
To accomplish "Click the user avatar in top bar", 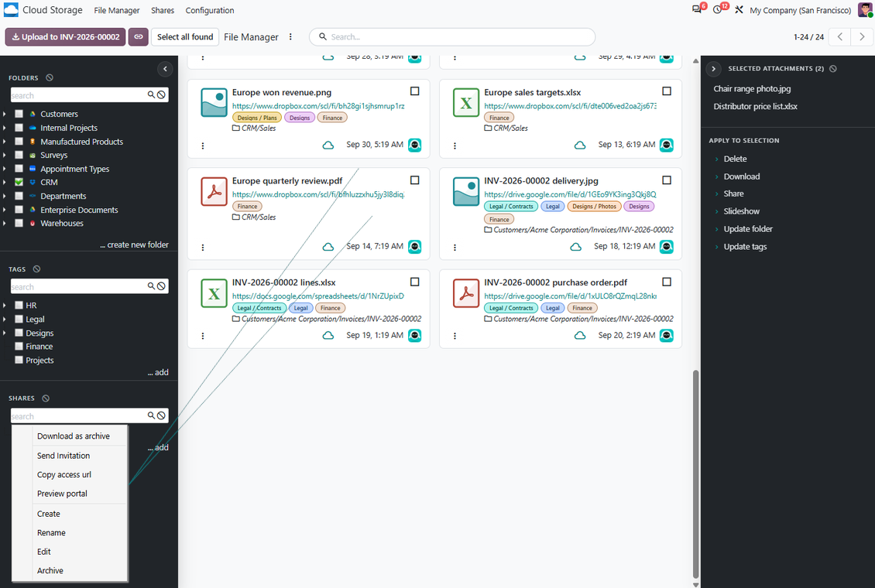I will tap(865, 10).
